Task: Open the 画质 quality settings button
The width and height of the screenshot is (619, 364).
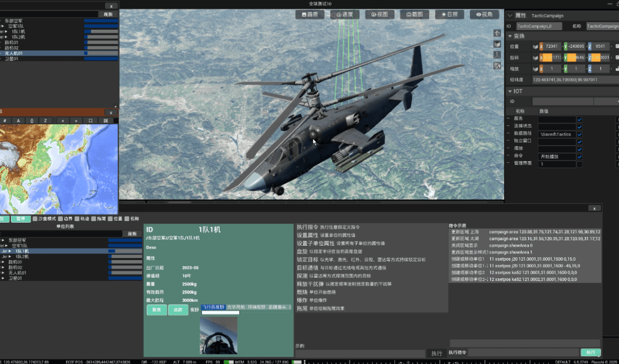Action: click(309, 15)
